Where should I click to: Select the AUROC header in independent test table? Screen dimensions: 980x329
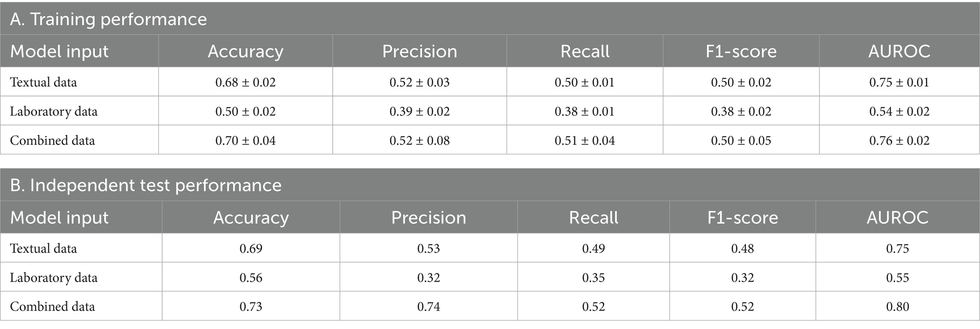pos(897,218)
